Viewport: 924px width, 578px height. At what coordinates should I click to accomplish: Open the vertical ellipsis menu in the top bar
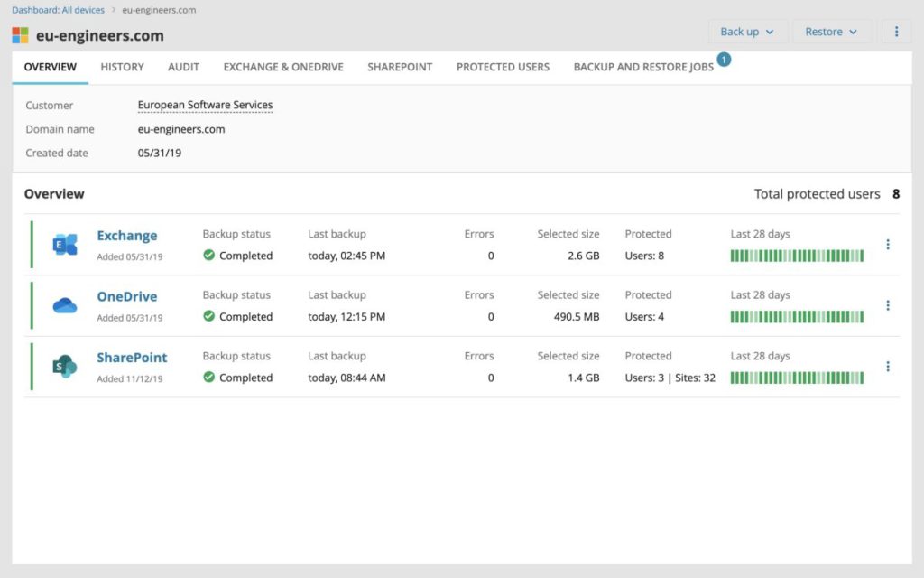click(896, 31)
